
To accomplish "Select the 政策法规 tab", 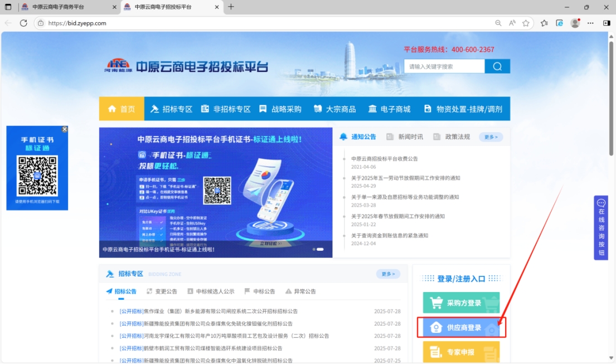I will (452, 137).
